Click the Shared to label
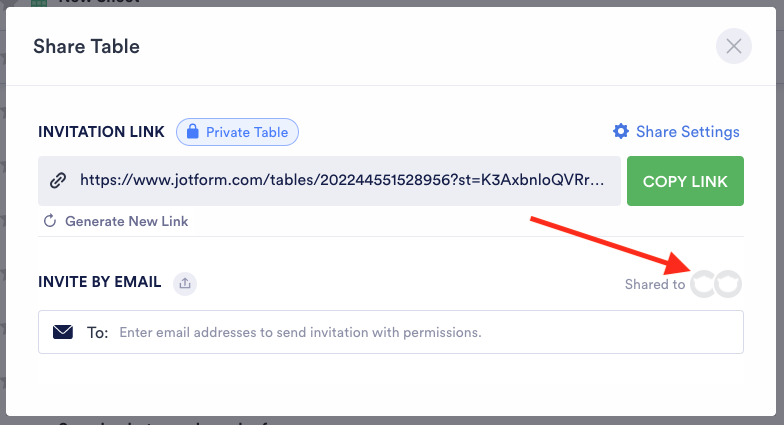Screen dimensions: 784x425 tap(655, 285)
